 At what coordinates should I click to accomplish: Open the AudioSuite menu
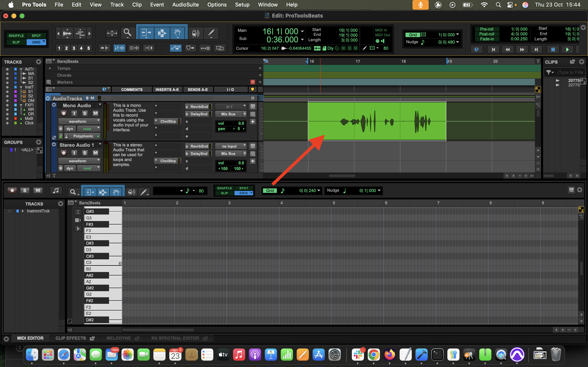(185, 5)
